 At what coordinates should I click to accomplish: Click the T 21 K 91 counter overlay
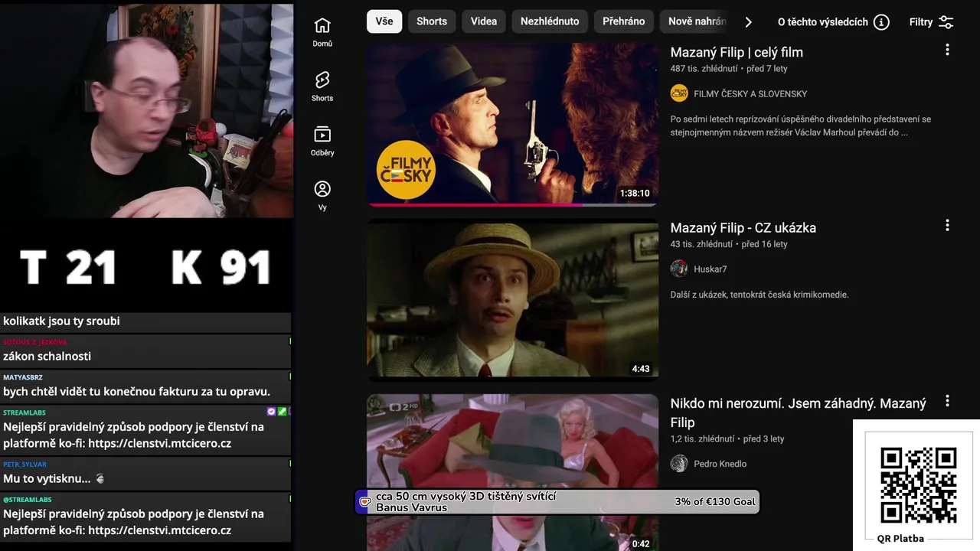point(145,267)
